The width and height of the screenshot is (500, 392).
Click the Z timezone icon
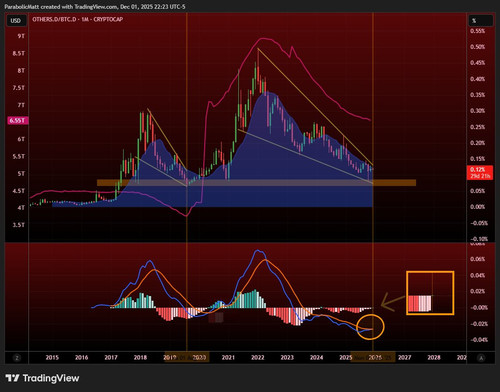pyautogui.click(x=17, y=358)
